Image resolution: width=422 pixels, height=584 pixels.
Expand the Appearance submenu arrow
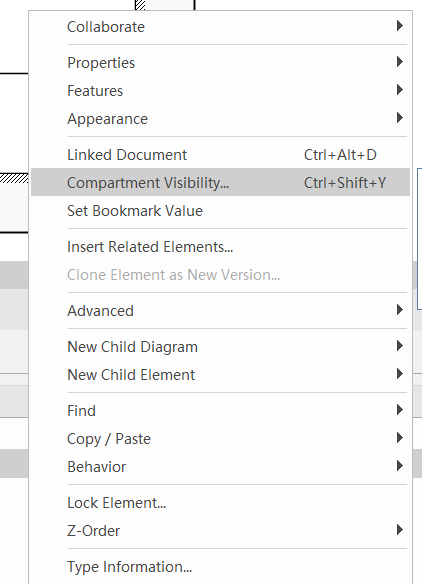pos(400,118)
